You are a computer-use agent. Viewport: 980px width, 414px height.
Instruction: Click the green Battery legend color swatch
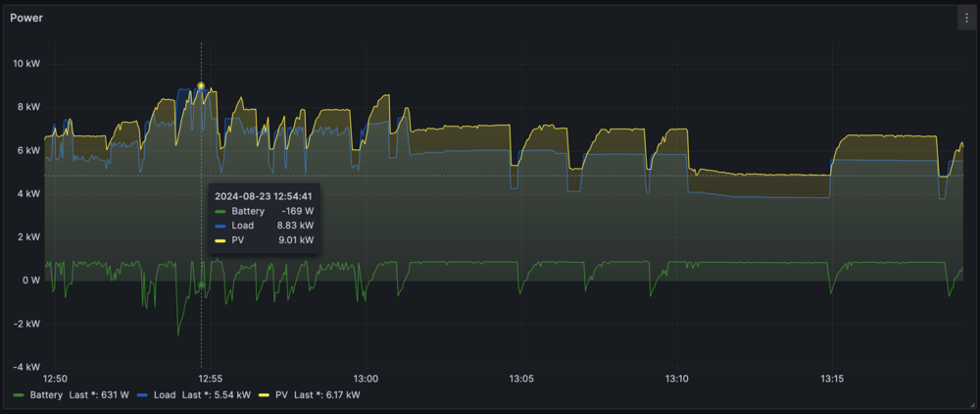click(19, 395)
